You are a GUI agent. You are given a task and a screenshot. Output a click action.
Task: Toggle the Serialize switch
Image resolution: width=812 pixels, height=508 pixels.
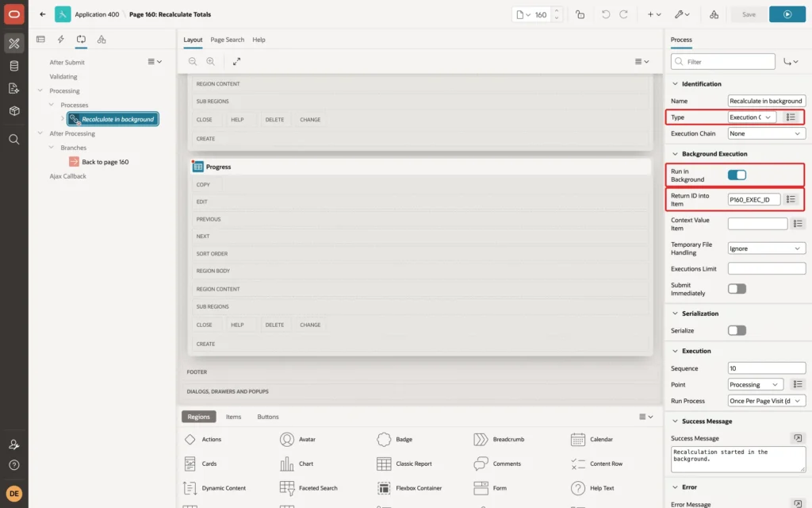click(737, 330)
